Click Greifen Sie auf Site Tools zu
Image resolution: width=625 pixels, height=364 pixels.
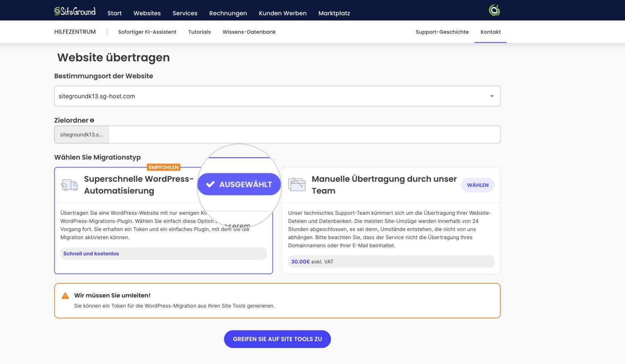click(277, 339)
